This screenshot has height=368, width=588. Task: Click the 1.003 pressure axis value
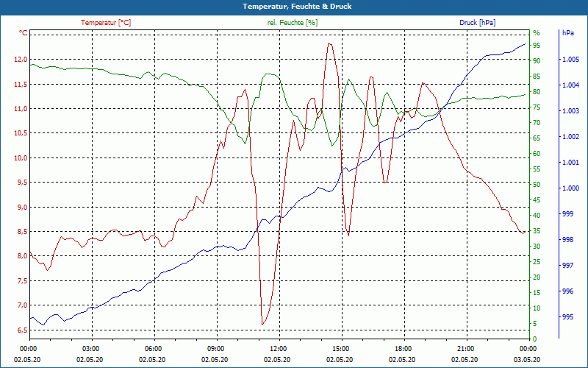[x=571, y=111]
